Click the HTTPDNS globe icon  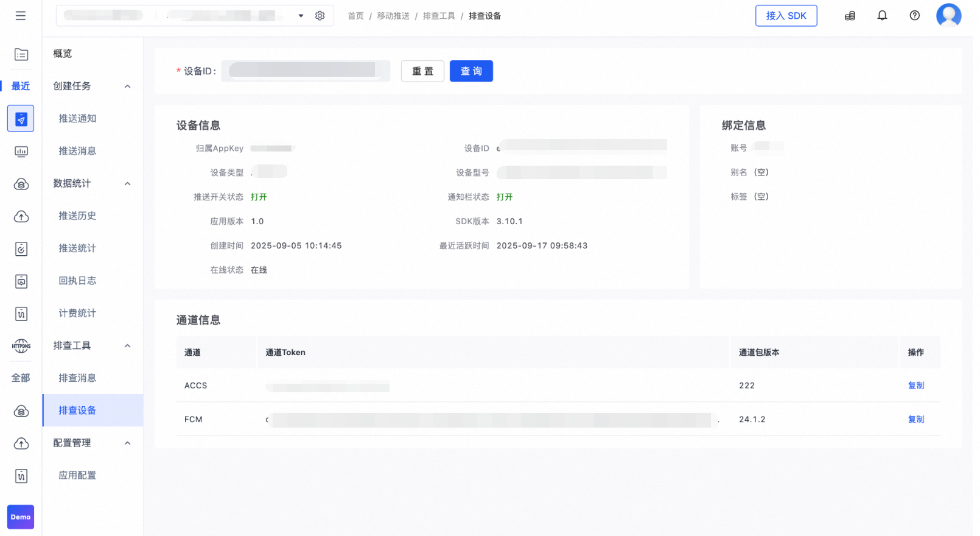click(x=21, y=346)
